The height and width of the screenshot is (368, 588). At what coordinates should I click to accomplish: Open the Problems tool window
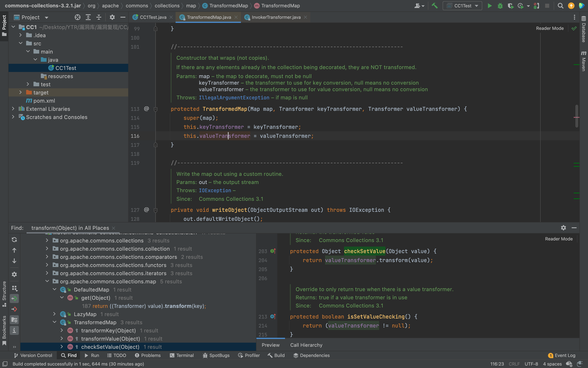(x=148, y=355)
